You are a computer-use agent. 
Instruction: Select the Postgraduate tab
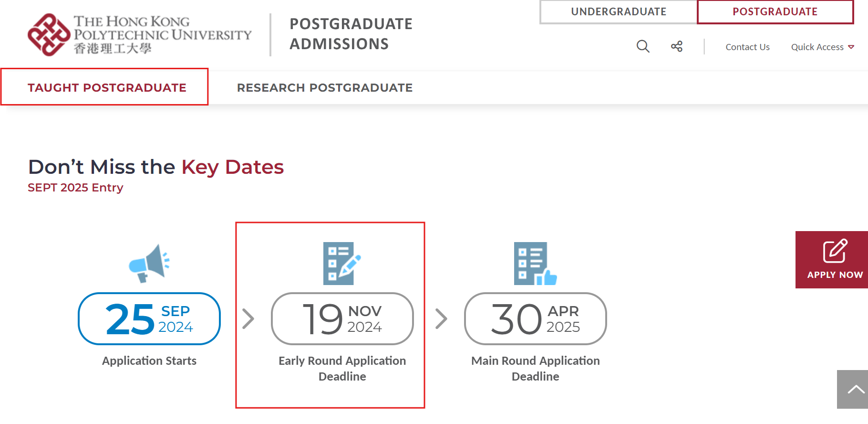(x=775, y=11)
